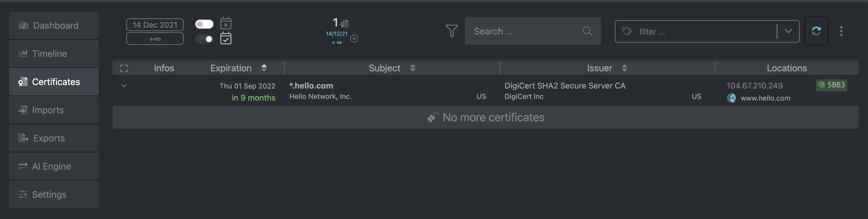This screenshot has height=219, width=868.
Task: Refresh the certificates list
Action: [816, 31]
